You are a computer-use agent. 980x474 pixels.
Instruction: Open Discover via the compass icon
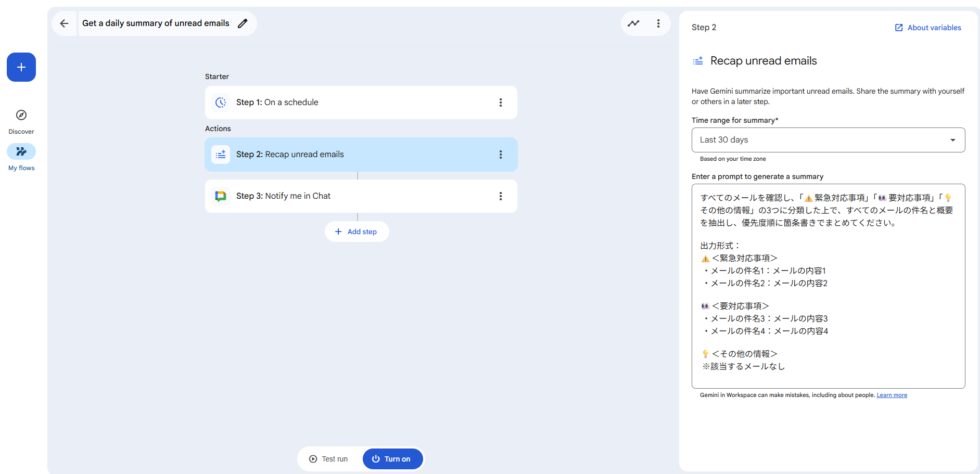21,115
